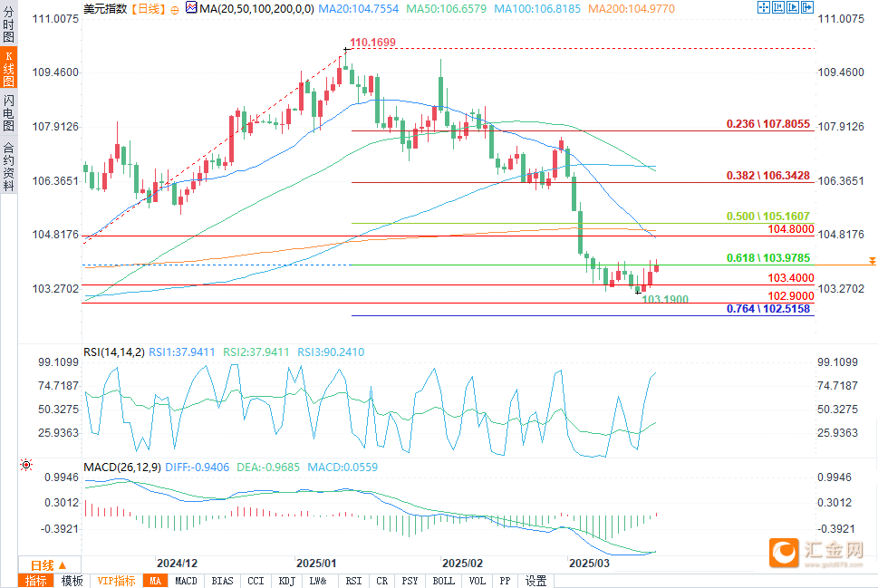Viewport: 878px width, 588px height.
Task: Click the RSI2:37.9411 value
Action: pos(256,352)
